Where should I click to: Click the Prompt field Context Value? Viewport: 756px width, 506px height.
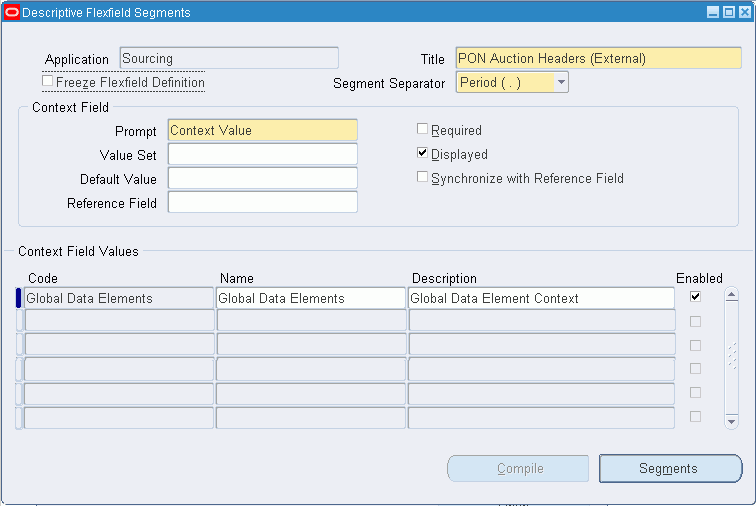(x=263, y=130)
